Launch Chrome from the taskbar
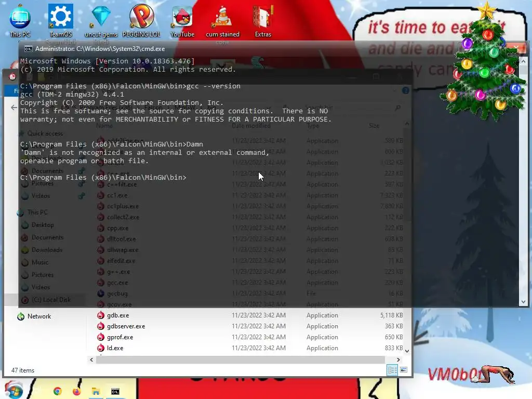Viewport: 532px width, 399px height. coord(58,391)
